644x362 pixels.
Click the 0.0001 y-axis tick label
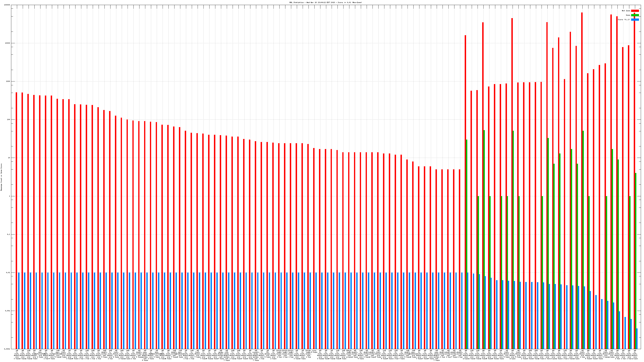click(7, 349)
